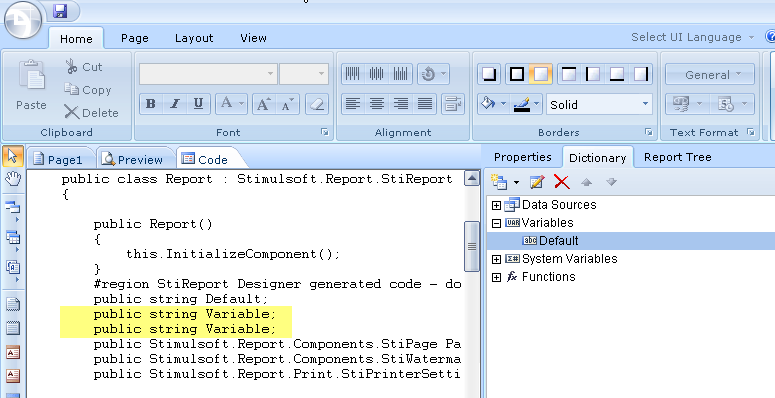
Task: Open the Properties panel tab
Action: [522, 157]
